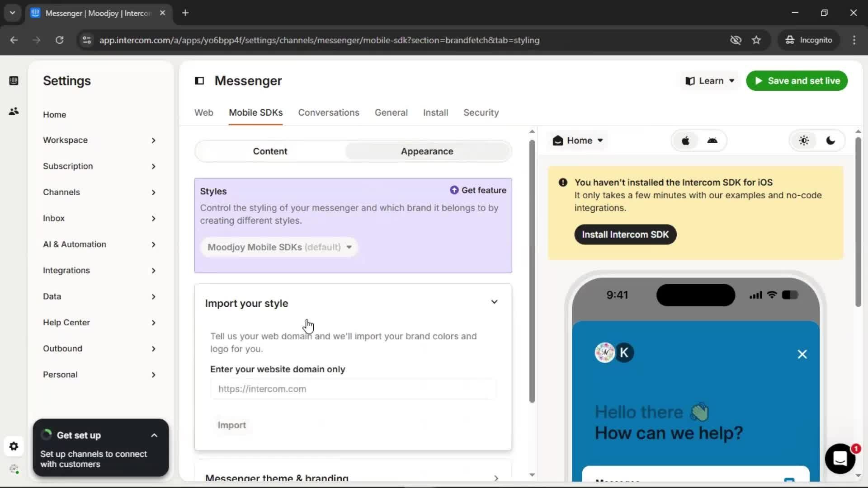This screenshot has height=488, width=868.
Task: Open the Security tab
Action: point(481,113)
